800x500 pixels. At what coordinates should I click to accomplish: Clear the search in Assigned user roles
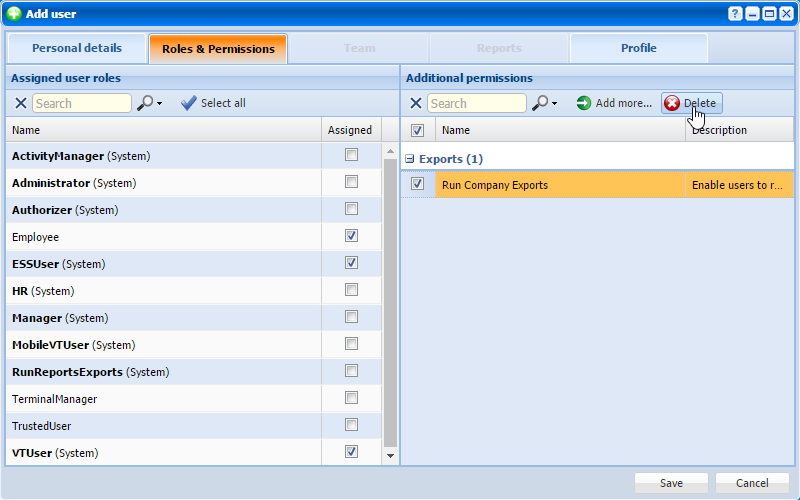[x=21, y=103]
